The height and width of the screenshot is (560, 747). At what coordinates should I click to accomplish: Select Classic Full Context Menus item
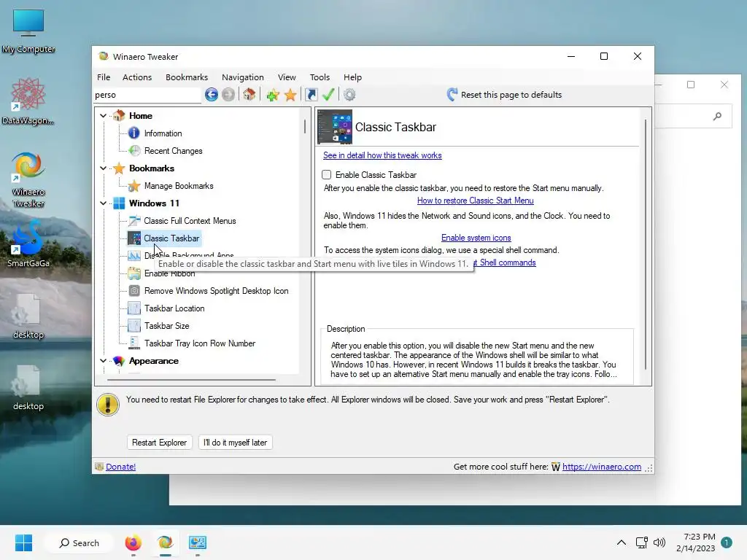pyautogui.click(x=190, y=221)
